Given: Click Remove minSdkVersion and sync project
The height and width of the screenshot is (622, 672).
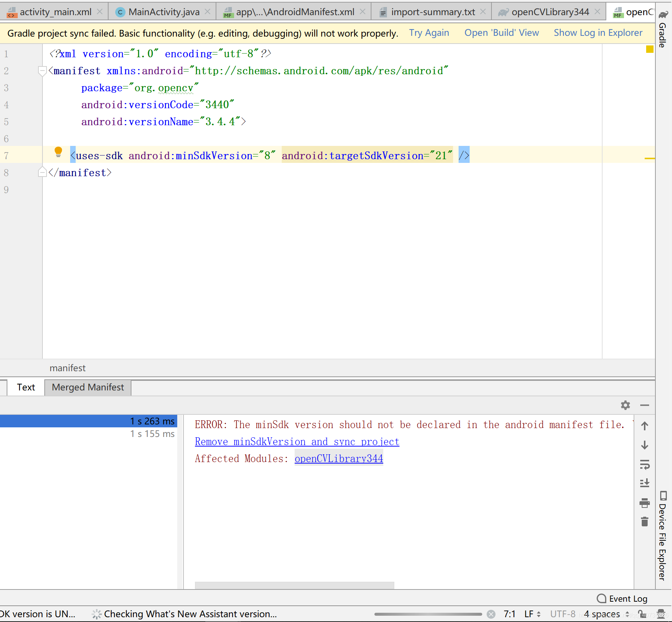Looking at the screenshot, I should [x=297, y=441].
